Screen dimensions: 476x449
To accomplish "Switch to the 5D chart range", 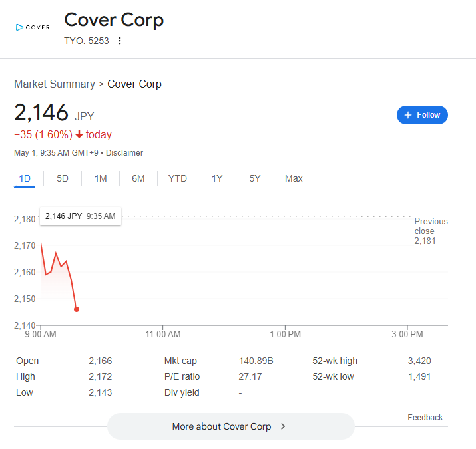I will (x=63, y=178).
